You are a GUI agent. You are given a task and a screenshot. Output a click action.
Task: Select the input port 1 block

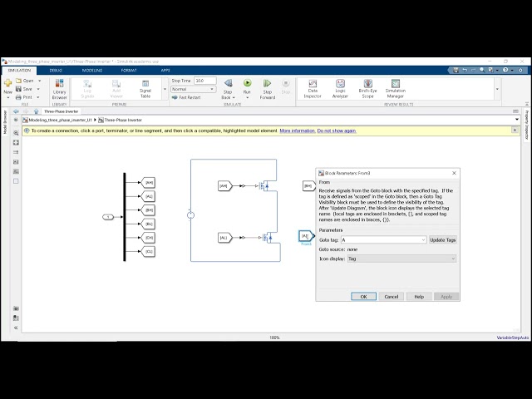(108, 217)
